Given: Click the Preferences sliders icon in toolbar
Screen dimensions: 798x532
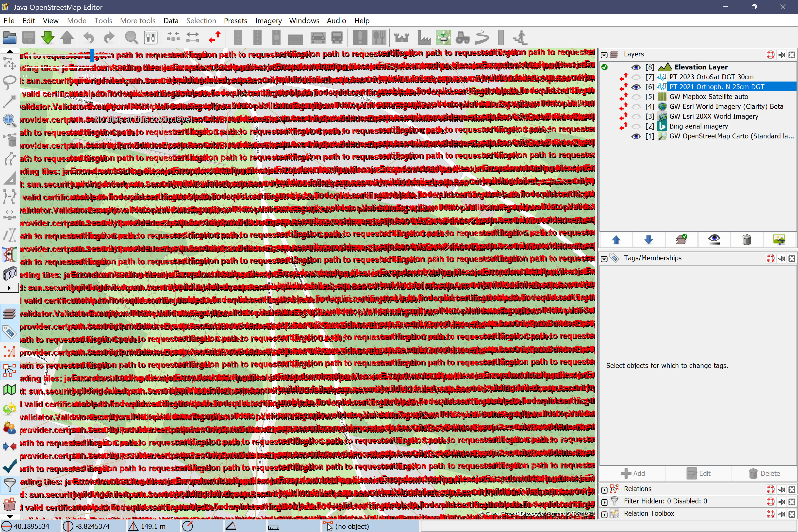Looking at the screenshot, I should coord(151,37).
